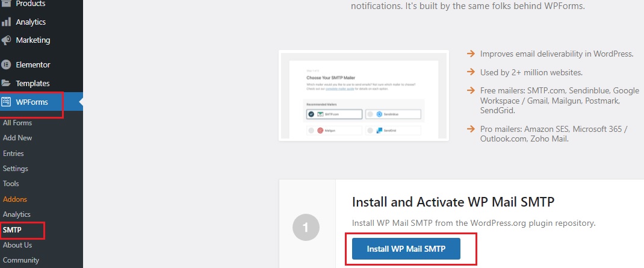Click the 'Free mailers: SMTP.com' bullet text
This screenshot has height=268, width=644.
[x=559, y=101]
